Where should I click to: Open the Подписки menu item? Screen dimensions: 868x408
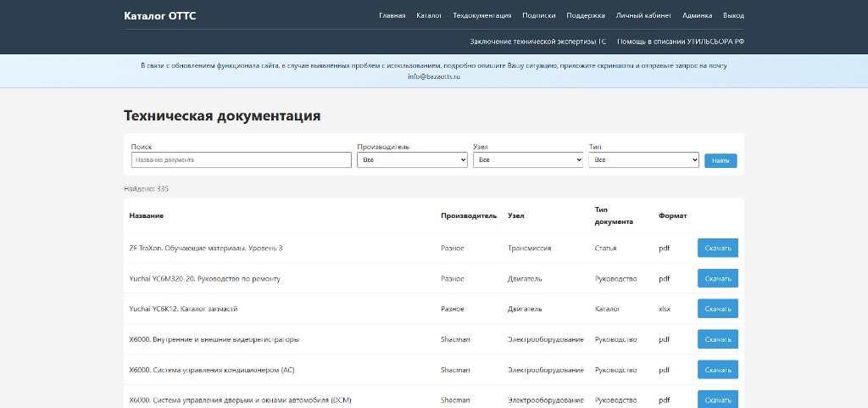(538, 15)
